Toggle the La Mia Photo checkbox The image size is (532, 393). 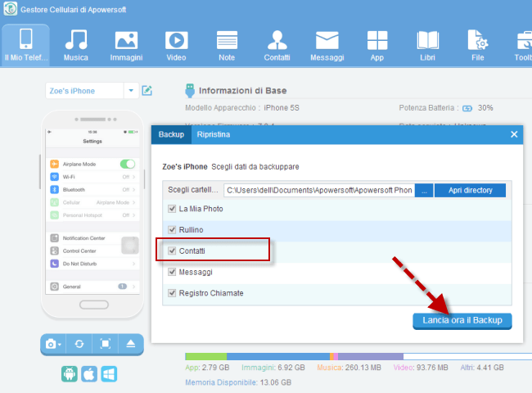pyautogui.click(x=172, y=209)
